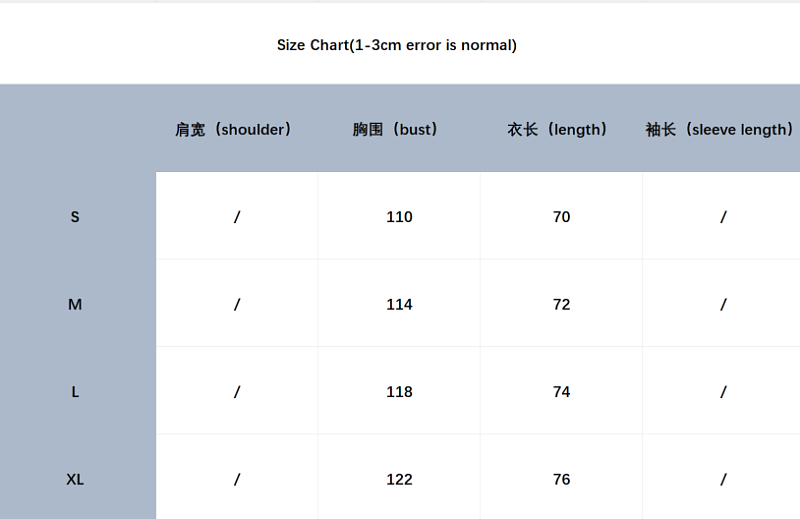Click length value 70 in S row
800x519 pixels.
(561, 217)
